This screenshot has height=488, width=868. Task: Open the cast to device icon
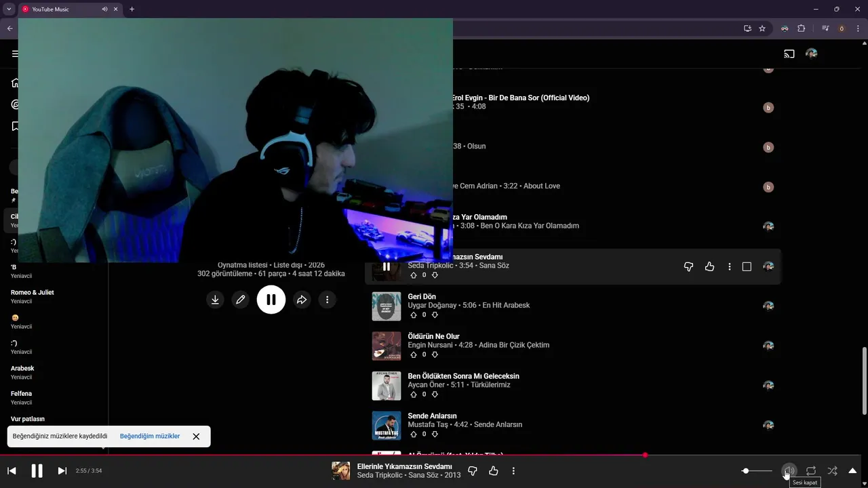(789, 54)
